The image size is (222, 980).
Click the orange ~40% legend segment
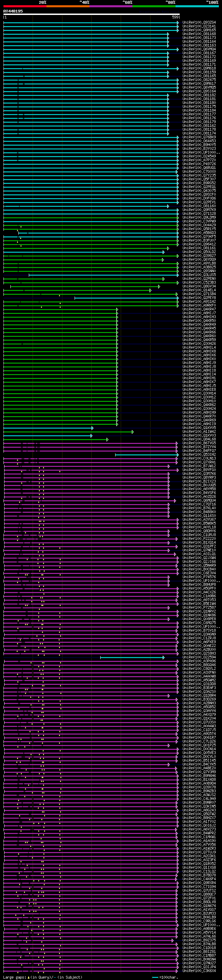68,6
